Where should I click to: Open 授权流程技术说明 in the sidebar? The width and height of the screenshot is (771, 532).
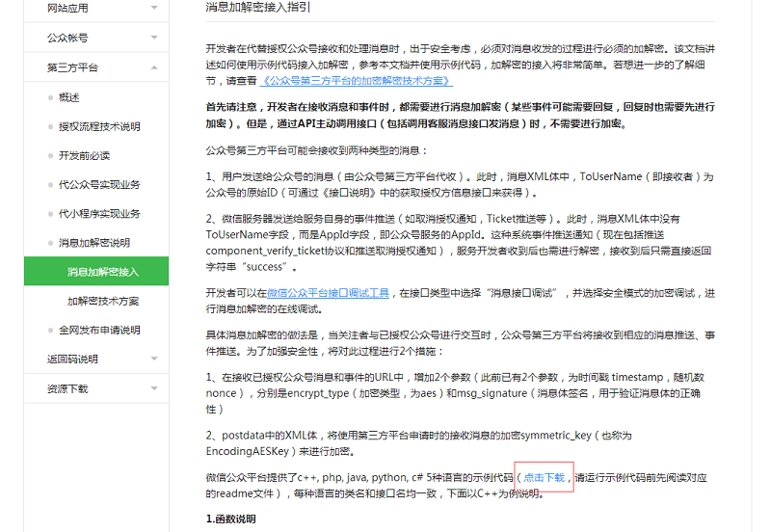[x=99, y=126]
